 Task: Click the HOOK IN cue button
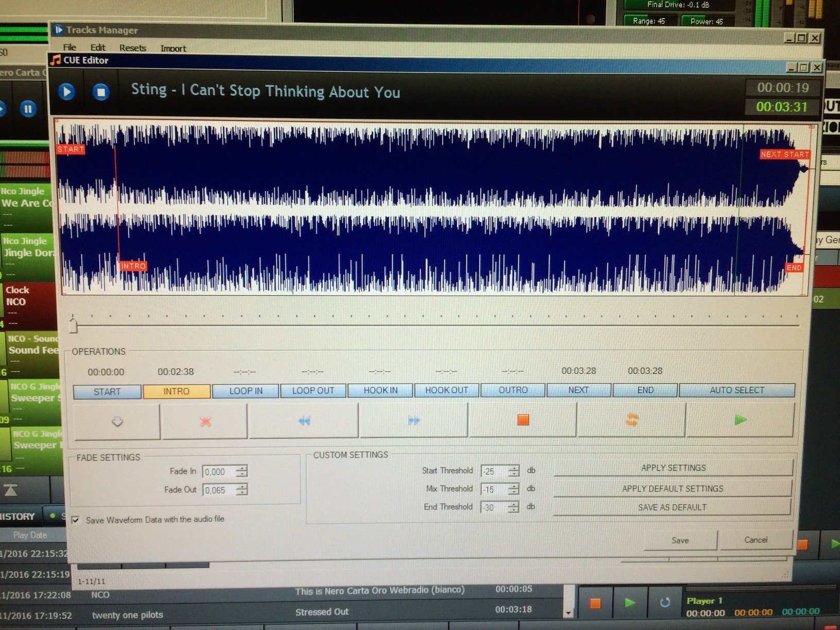tap(380, 390)
